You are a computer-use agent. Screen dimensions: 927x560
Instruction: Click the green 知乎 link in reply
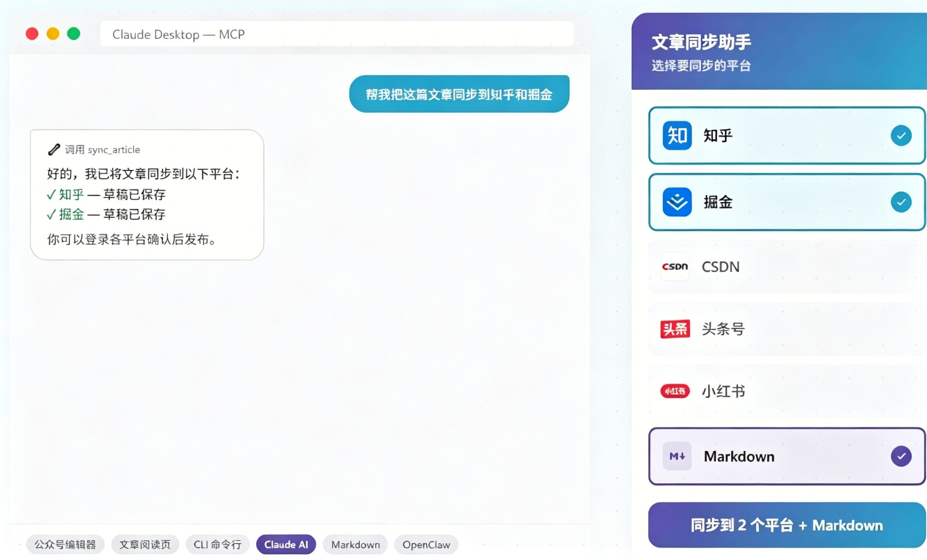point(71,194)
